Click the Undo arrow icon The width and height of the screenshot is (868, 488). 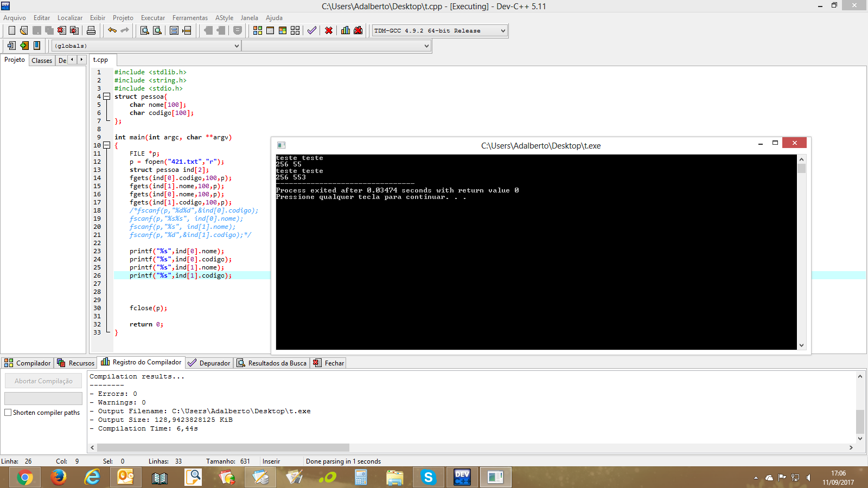112,30
